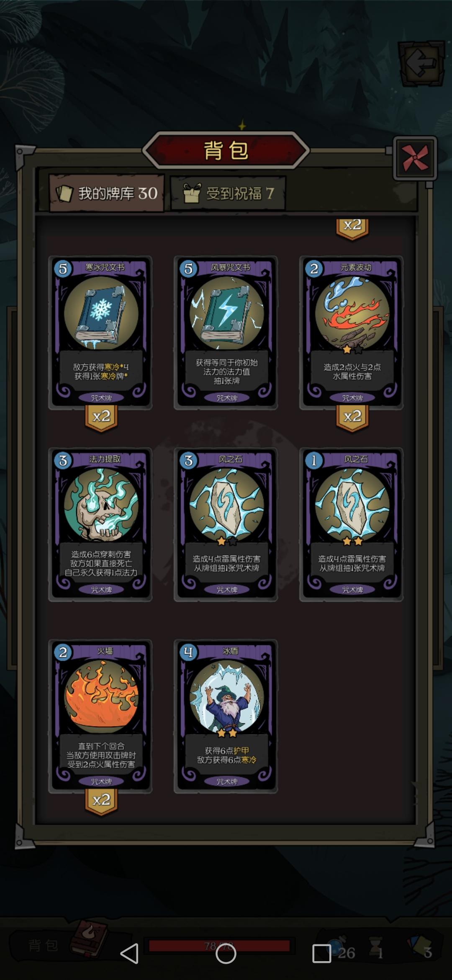452x980 pixels.
Task: Close the 背包 backpack panel
Action: tap(415, 158)
